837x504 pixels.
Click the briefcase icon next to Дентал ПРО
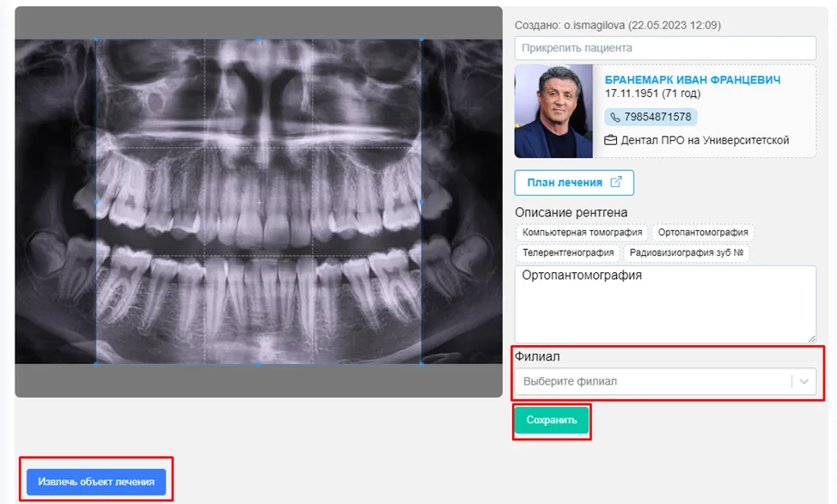(611, 140)
